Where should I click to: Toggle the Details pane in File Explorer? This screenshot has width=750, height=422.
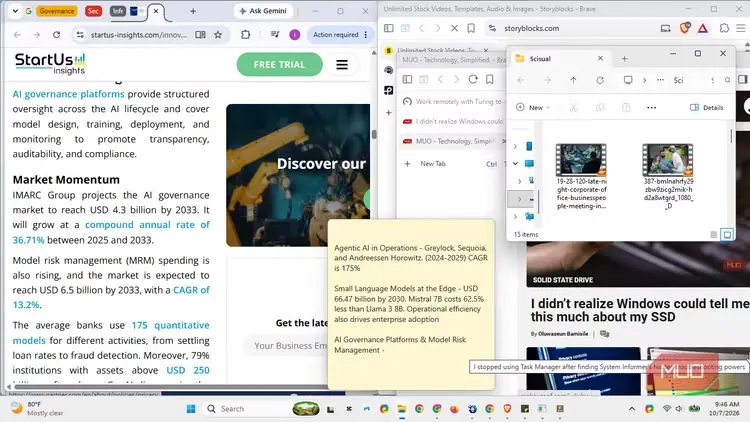coord(706,108)
